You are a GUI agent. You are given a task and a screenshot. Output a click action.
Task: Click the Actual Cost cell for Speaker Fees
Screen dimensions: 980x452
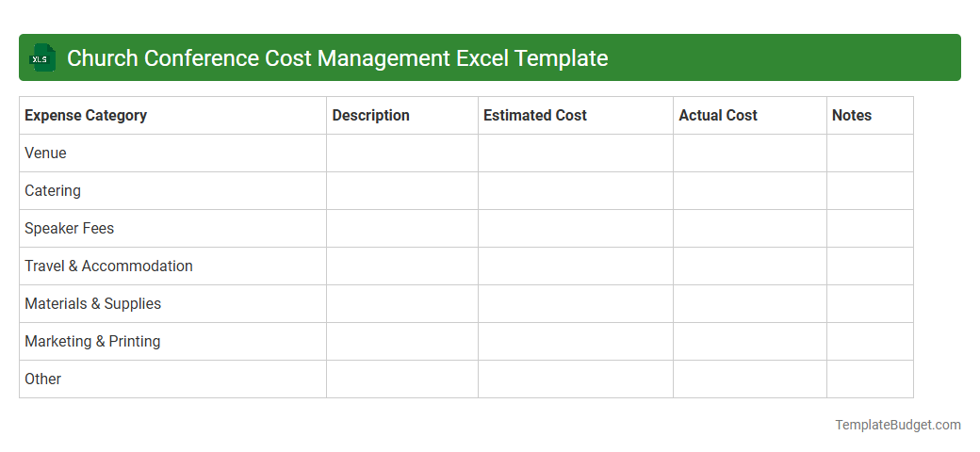pyautogui.click(x=750, y=229)
